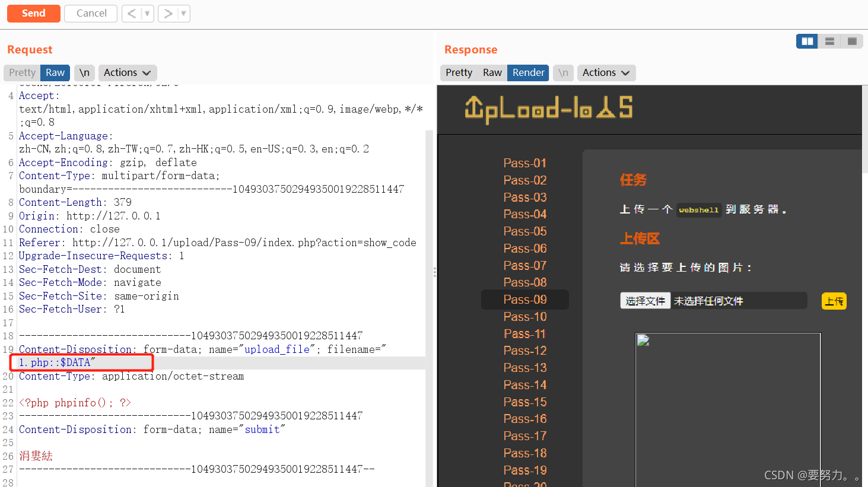Click the submit parameter name value

[262, 429]
